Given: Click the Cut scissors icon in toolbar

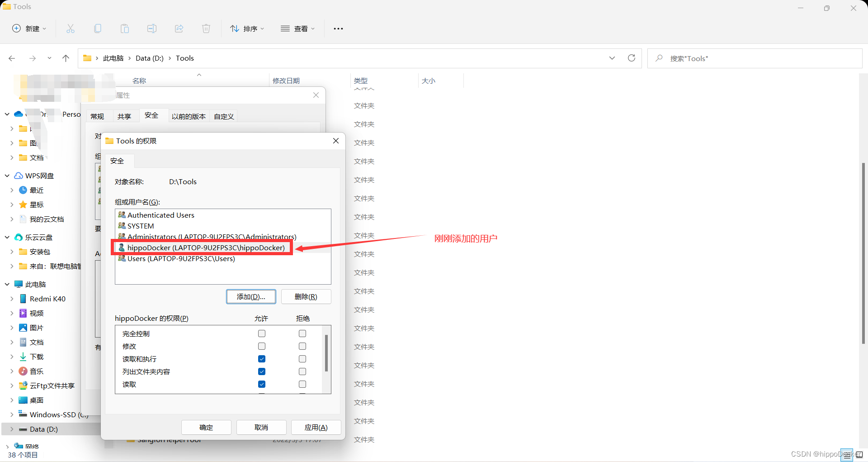Looking at the screenshot, I should tap(71, 29).
